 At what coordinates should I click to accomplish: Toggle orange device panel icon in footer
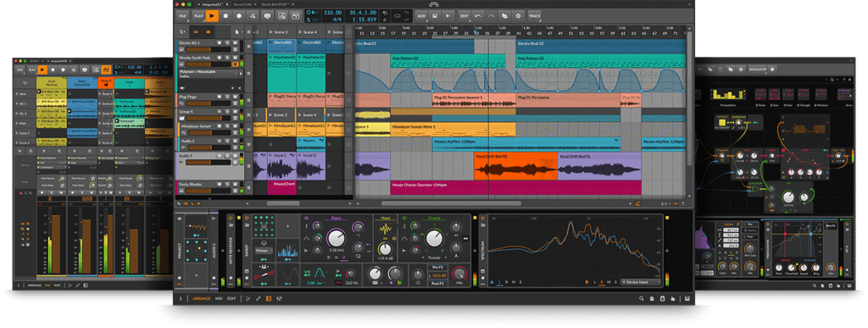(269, 298)
